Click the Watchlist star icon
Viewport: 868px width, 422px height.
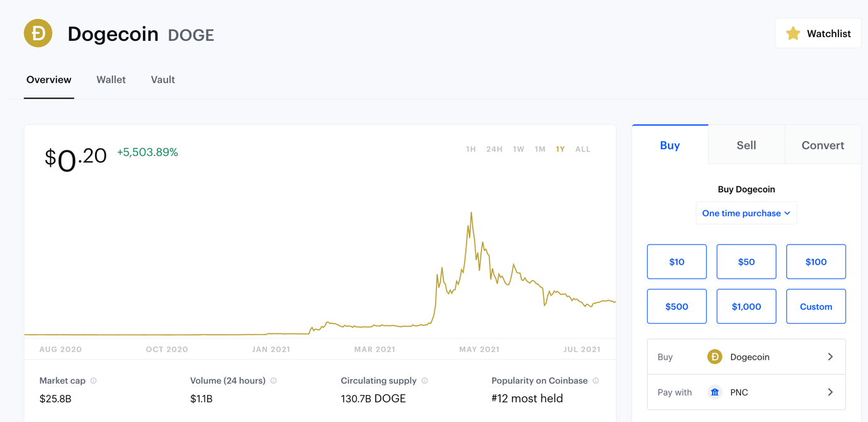coord(793,33)
